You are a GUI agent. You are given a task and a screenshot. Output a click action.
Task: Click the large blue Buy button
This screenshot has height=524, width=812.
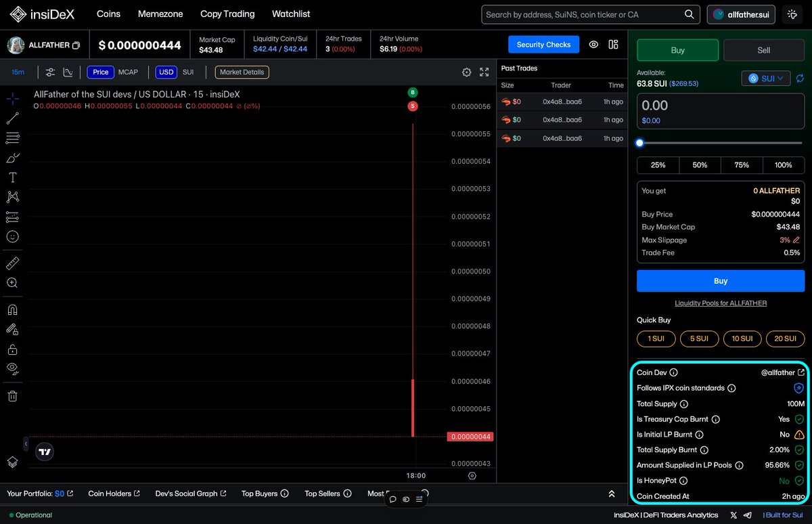tap(721, 281)
